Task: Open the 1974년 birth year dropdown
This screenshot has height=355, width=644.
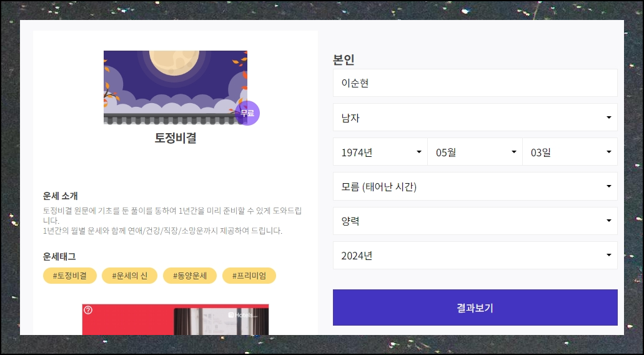Action: (x=380, y=152)
